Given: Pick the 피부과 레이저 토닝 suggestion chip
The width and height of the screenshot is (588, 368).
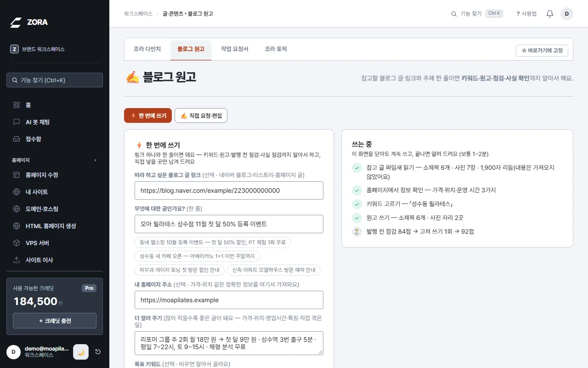Looking at the screenshot, I should coord(180,270).
